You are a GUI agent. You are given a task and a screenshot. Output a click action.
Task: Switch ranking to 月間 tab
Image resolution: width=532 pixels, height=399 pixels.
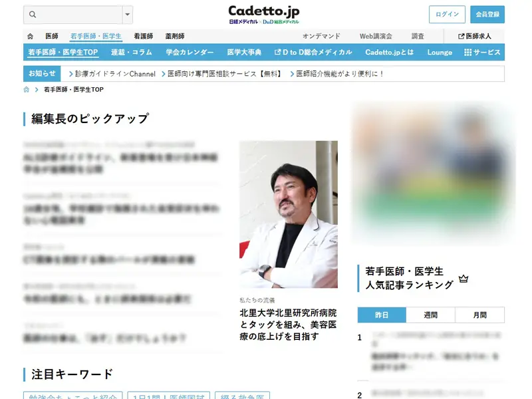(x=479, y=315)
